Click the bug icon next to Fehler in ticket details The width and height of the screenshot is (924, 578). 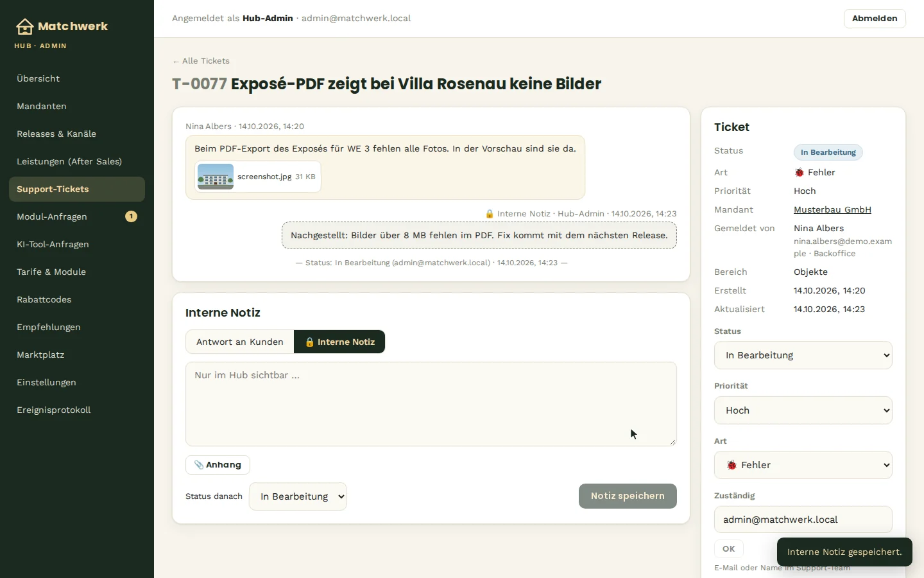[800, 172]
